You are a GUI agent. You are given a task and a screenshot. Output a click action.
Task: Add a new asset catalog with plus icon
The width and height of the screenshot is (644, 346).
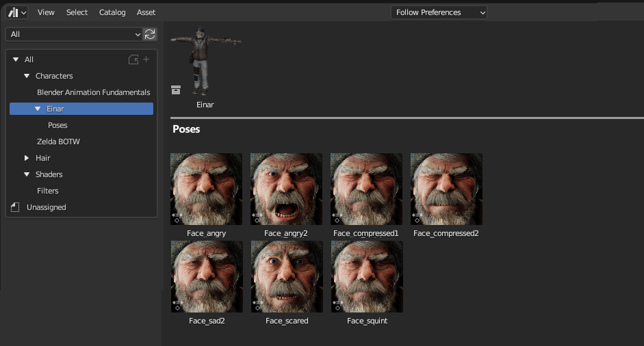(146, 59)
